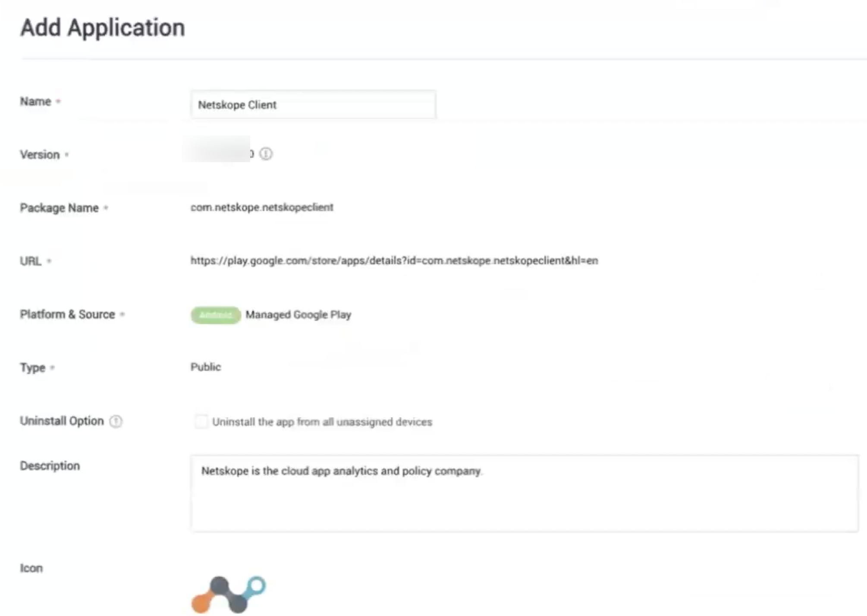This screenshot has height=616, width=867.
Task: Click the Uninstall Option label
Action: 62,421
